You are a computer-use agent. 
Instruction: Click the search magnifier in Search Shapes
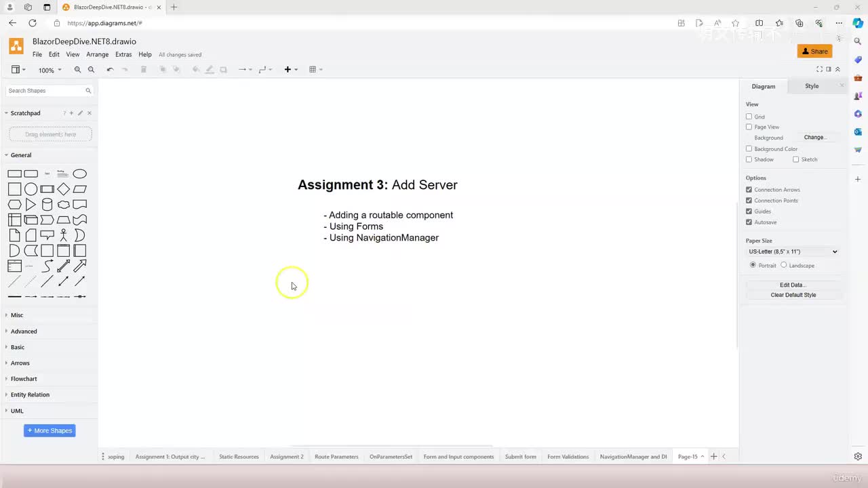pos(88,91)
